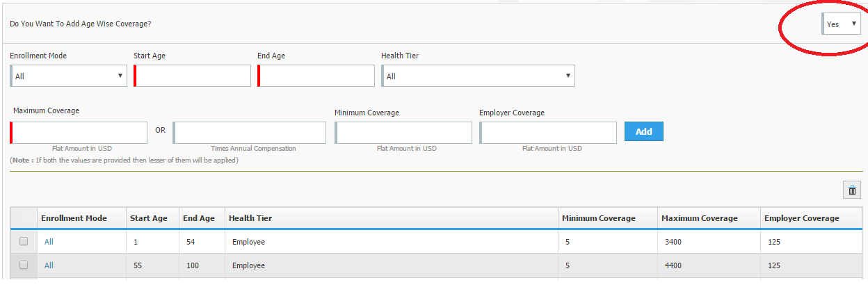
Task: Expand the Health Tier dropdown
Action: point(479,76)
